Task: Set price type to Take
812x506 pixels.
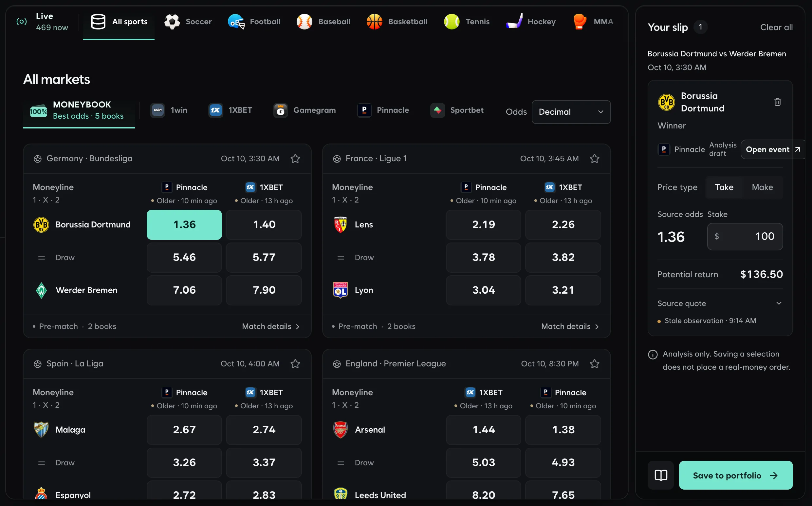Action: point(724,187)
